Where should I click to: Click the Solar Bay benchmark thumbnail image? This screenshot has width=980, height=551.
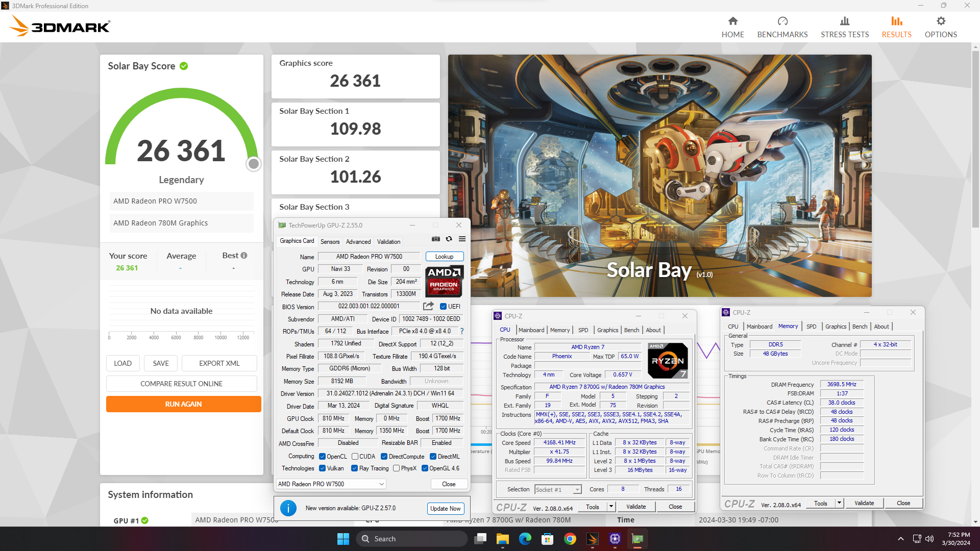(659, 176)
